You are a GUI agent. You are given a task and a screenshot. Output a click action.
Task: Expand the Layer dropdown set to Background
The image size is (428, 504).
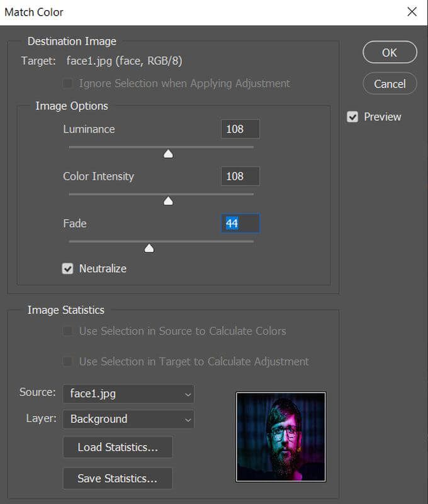(128, 419)
